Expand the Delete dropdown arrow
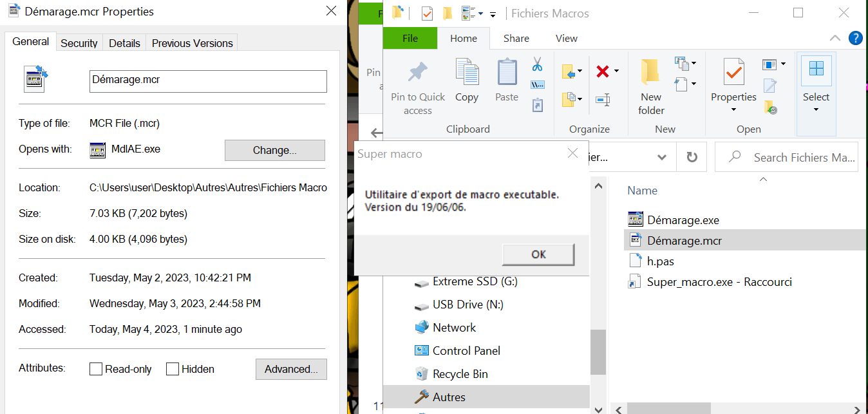Image resolution: width=868 pixels, height=414 pixels. point(616,71)
